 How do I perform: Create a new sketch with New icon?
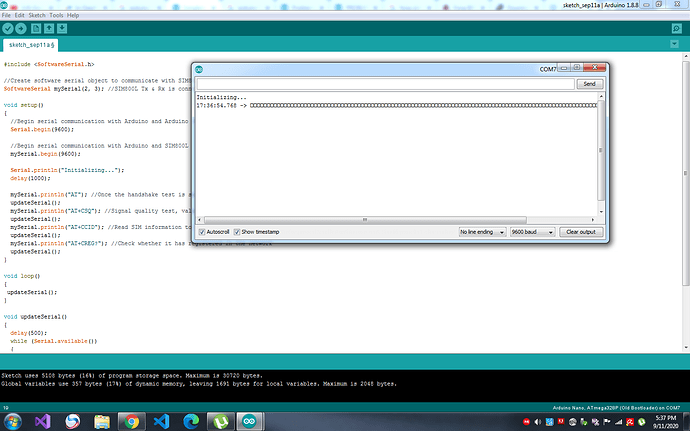tap(36, 29)
